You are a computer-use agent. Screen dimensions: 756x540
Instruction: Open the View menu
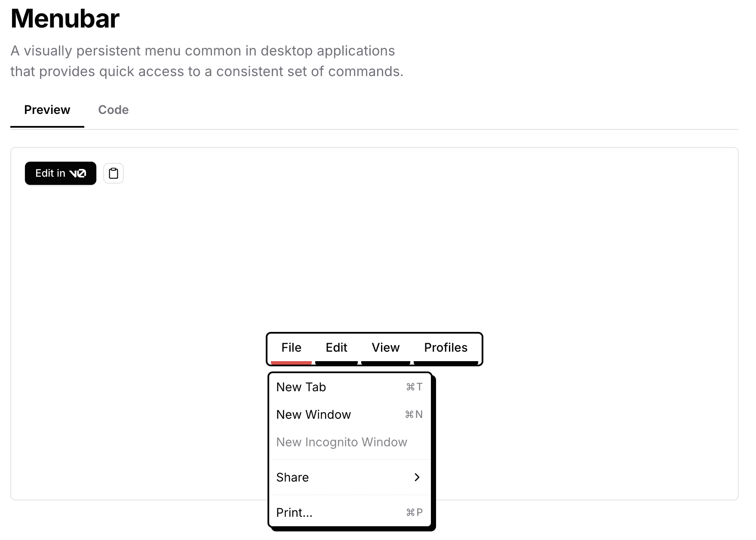(385, 347)
